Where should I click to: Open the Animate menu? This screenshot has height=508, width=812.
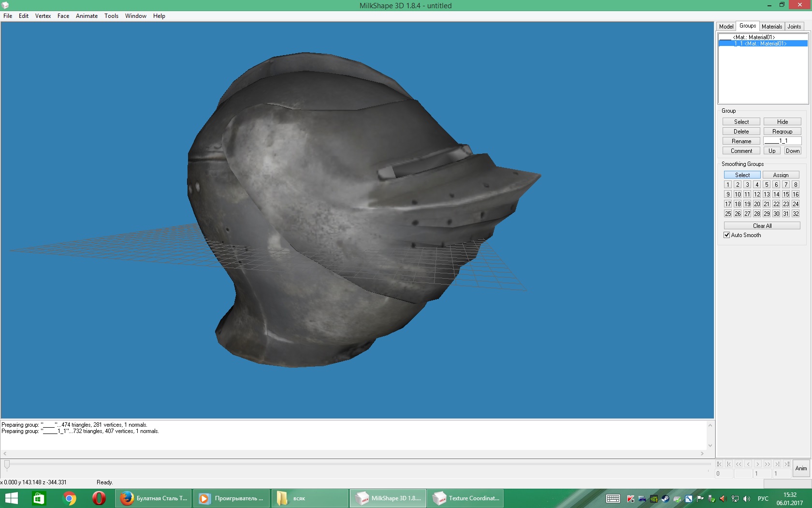[x=87, y=16]
